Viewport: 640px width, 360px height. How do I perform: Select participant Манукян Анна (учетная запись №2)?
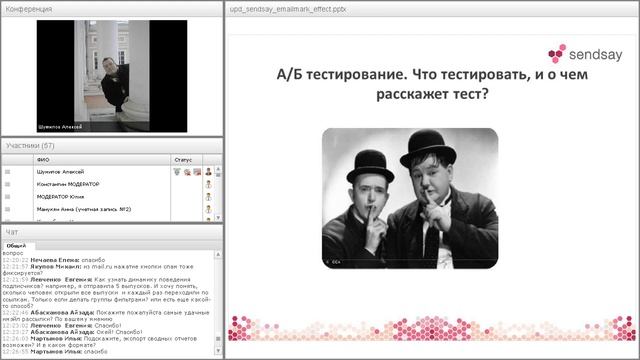(x=84, y=209)
